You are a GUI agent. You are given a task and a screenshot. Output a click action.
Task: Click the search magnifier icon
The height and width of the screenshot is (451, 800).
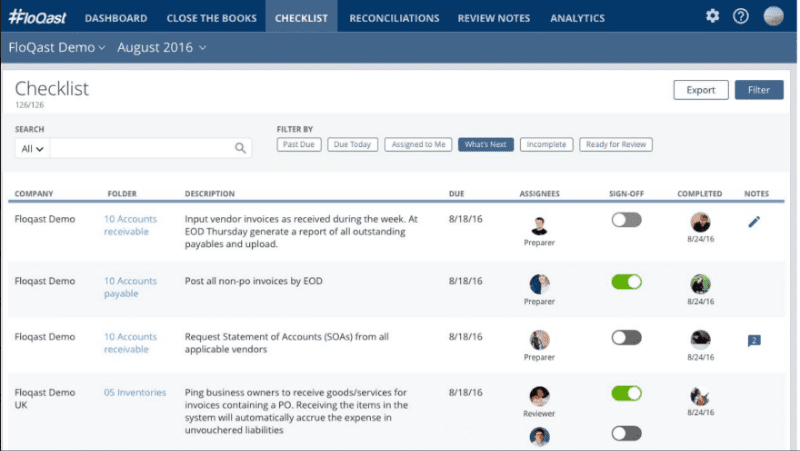click(240, 148)
